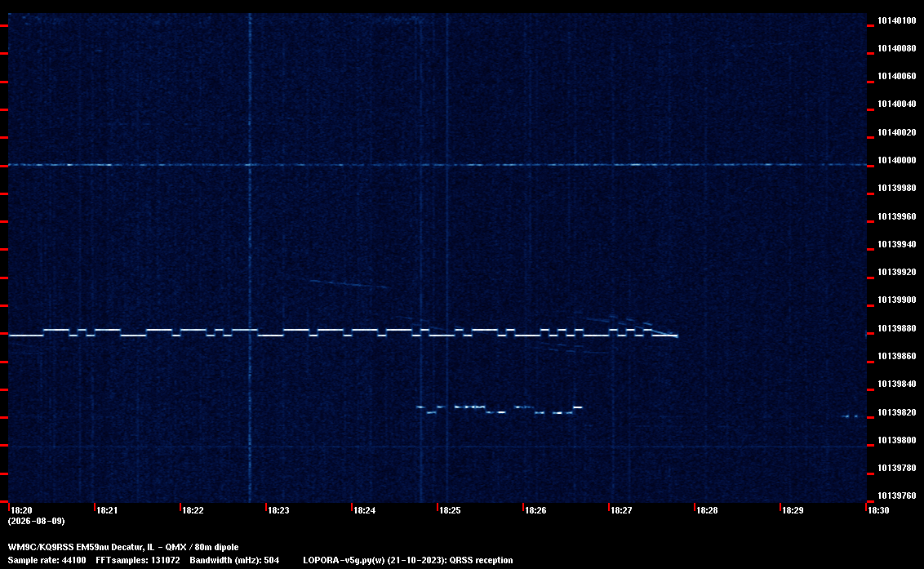Select the 18:20 time axis label
924x569 pixels.
[21, 510]
